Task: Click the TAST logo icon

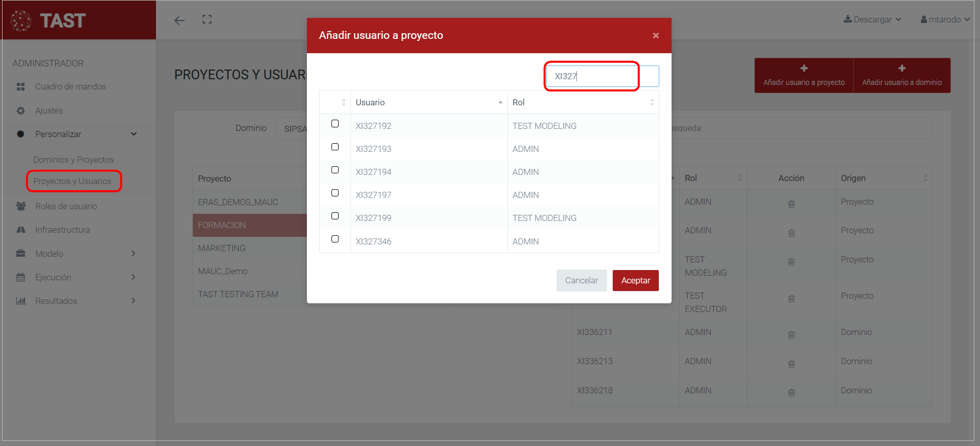Action: pos(21,20)
